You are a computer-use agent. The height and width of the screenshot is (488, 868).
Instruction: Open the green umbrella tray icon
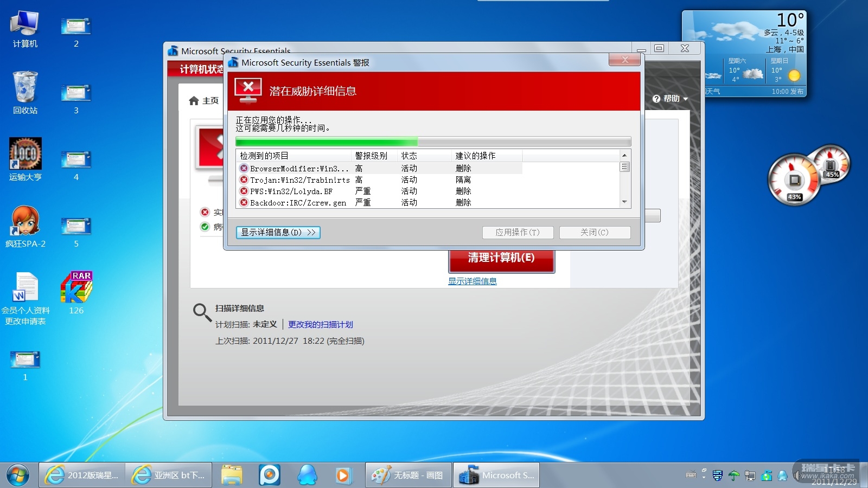pyautogui.click(x=734, y=476)
